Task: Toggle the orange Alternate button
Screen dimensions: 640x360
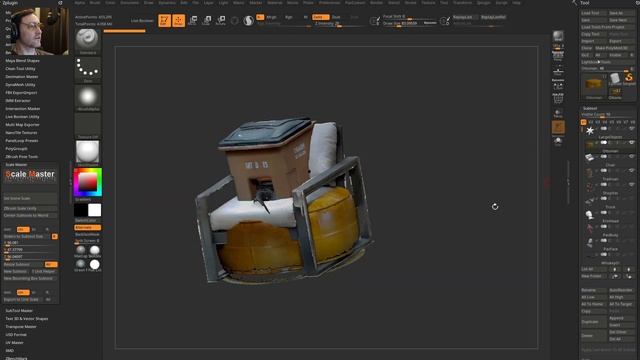Action: click(87, 228)
